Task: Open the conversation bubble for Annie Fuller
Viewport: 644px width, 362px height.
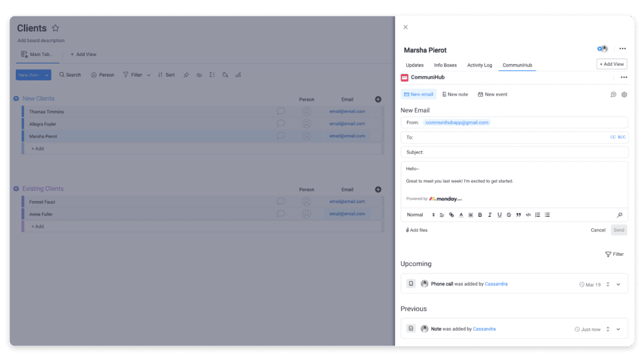Action: tap(281, 214)
